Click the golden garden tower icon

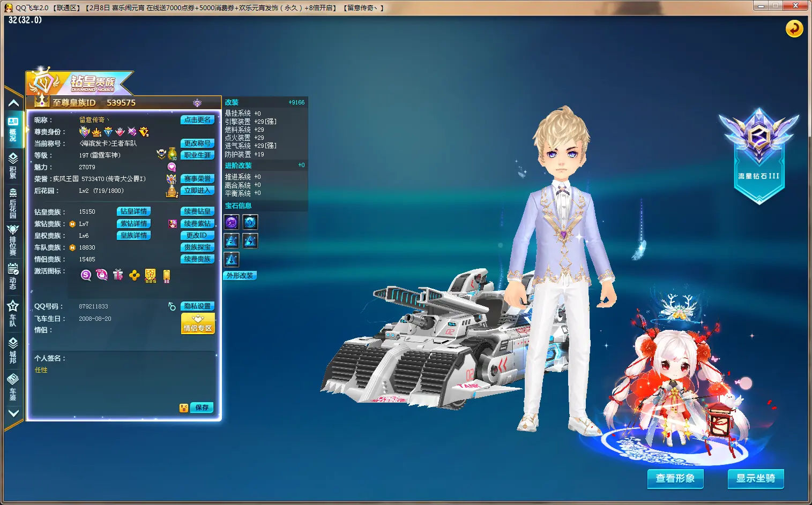[172, 191]
